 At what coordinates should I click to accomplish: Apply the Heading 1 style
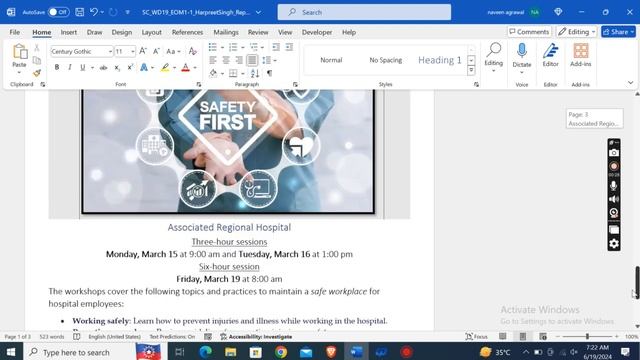(x=440, y=60)
